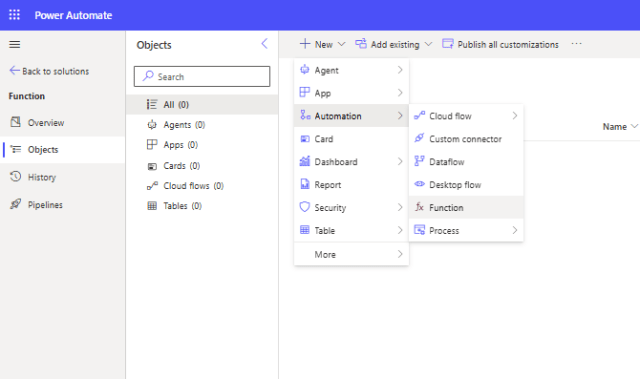Click Publish all customizations

(500, 44)
